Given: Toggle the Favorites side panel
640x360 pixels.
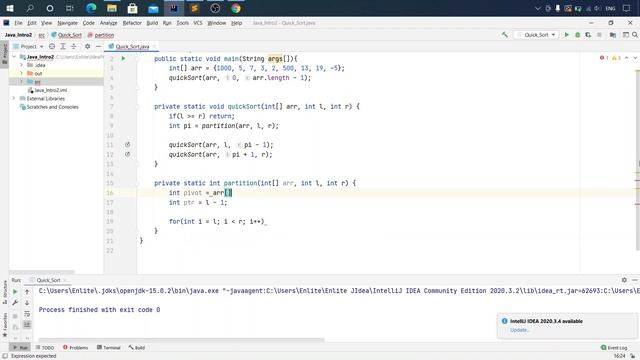Looking at the screenshot, I should (x=4, y=324).
